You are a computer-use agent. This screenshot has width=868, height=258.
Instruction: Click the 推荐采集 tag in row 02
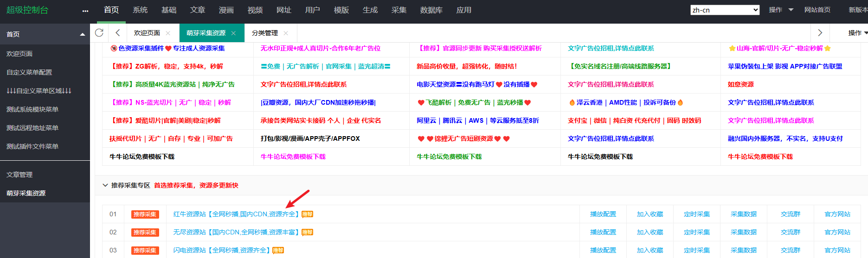pyautogui.click(x=145, y=233)
